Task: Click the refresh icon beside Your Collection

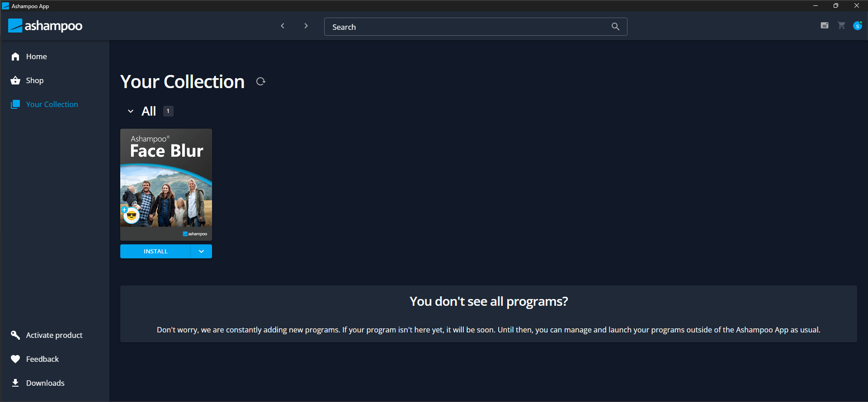Action: (x=261, y=82)
